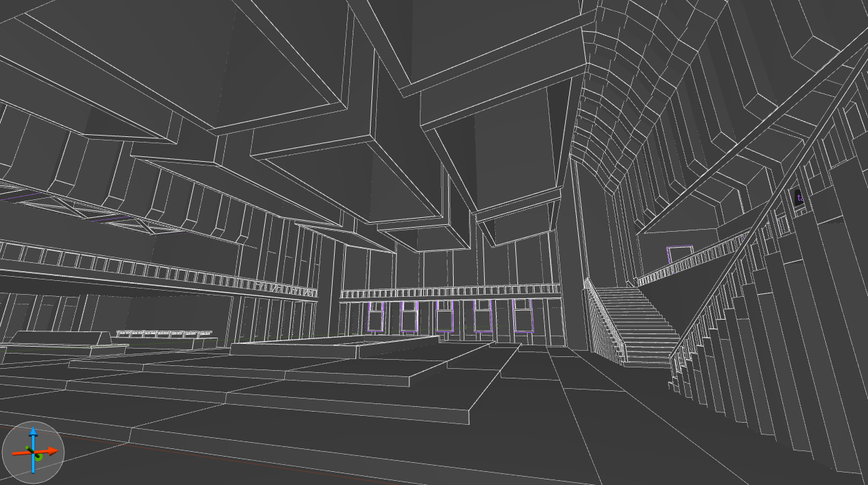The image size is (868, 485).
Task: Select the middle purple-outlined window on back wall
Action: 445,315
